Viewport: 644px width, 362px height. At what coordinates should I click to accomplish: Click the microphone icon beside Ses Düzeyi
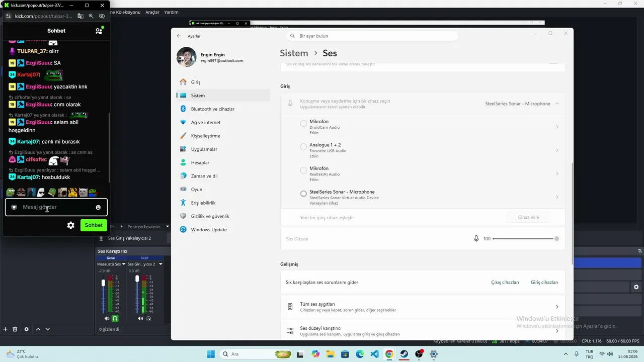[476, 239]
